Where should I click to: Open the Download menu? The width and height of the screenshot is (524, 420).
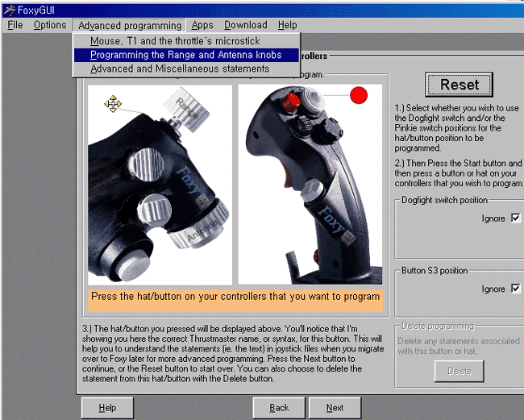246,25
